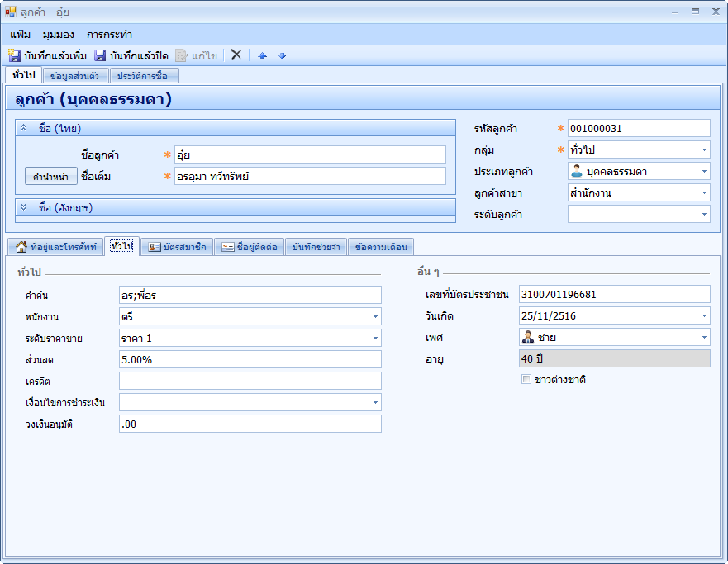Open the การกระทำ menu

(109, 35)
